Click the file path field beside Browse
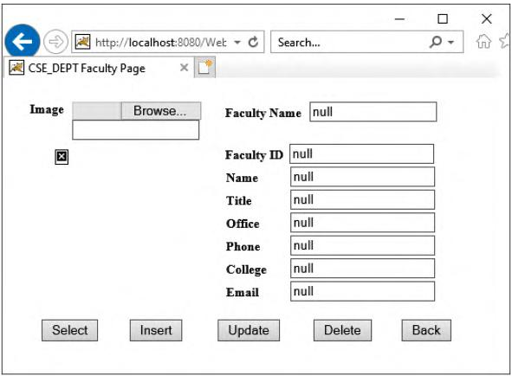Image resolution: width=511 pixels, height=379 pixels. pos(97,111)
